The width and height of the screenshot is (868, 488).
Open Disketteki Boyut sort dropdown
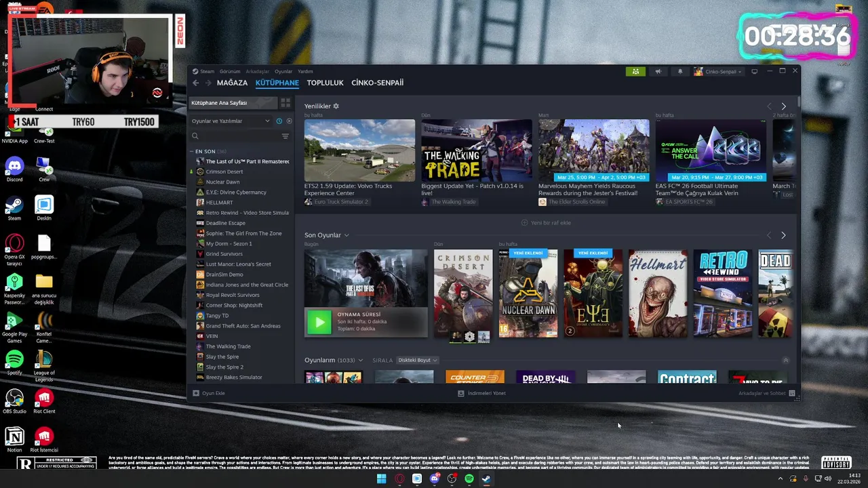pos(417,361)
